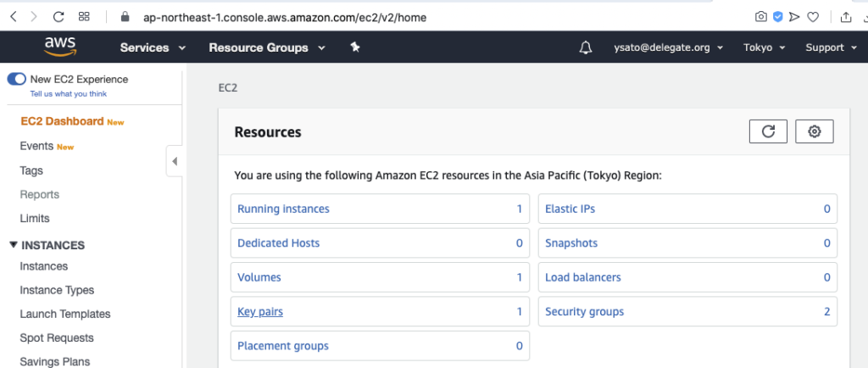
Task: Open the Tokyo region selector
Action: coord(764,47)
